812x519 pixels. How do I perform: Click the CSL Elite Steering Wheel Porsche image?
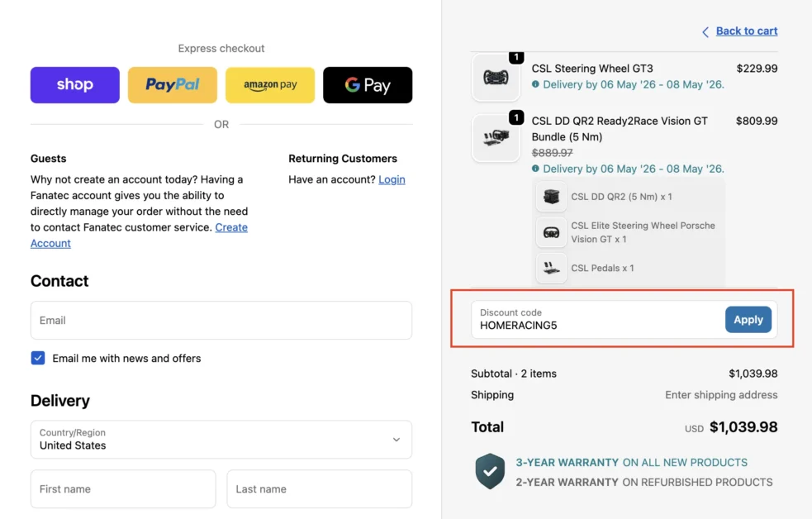point(551,232)
